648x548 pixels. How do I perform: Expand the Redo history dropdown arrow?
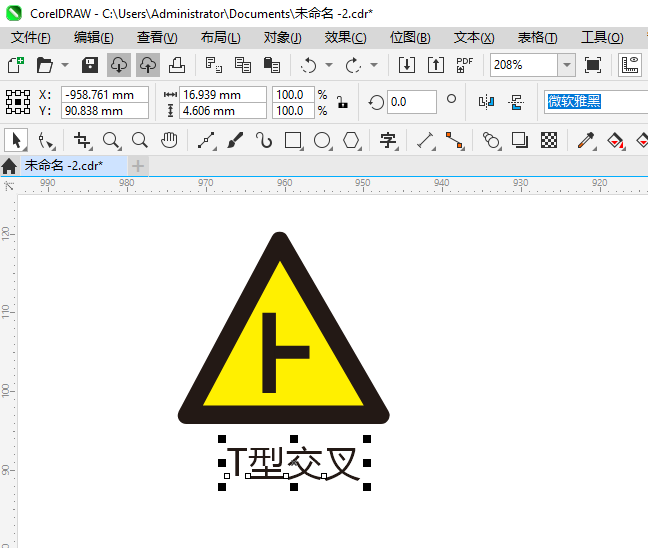coord(374,65)
